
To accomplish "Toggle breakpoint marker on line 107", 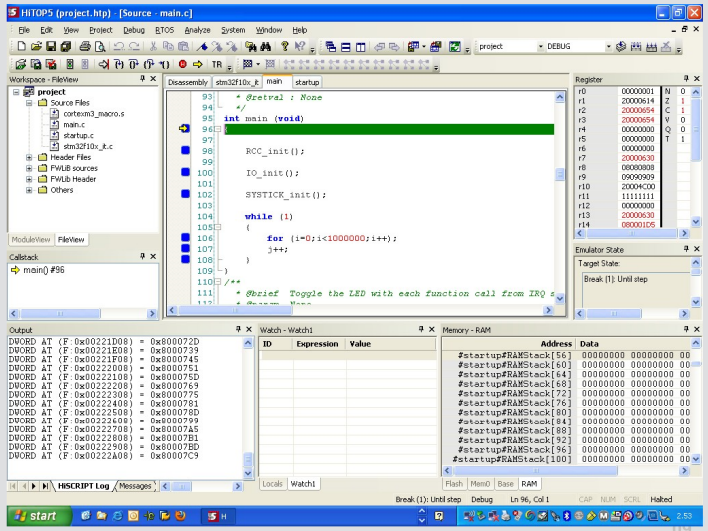I will coord(185,248).
